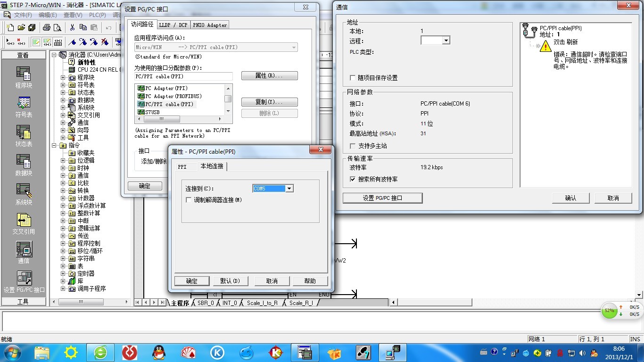Click the PC/PPI cable icon in 通信 dialog
The image size is (644, 362).
(530, 31)
